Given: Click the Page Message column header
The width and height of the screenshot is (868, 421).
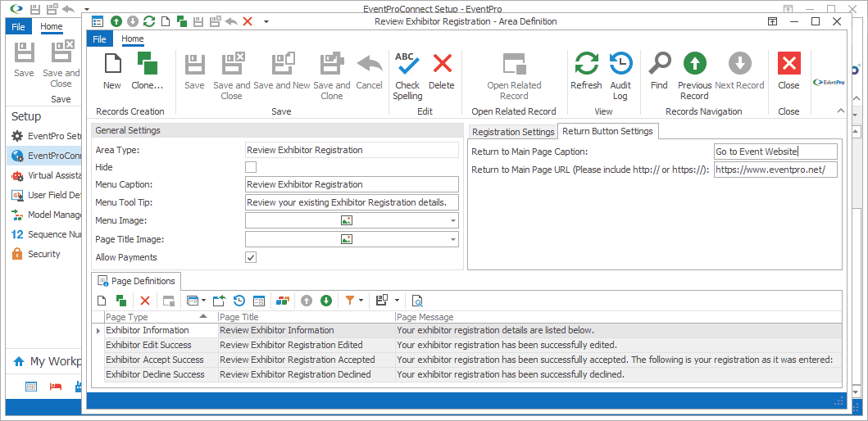Looking at the screenshot, I should pyautogui.click(x=618, y=317).
